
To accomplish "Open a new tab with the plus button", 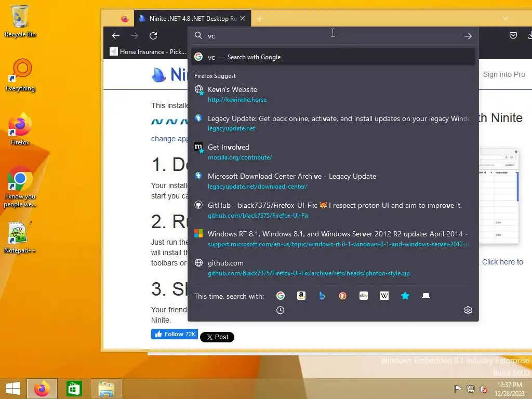I will (260, 19).
